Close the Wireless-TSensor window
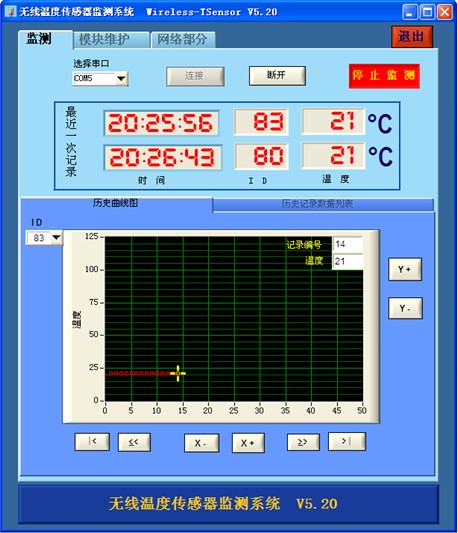The height and width of the screenshot is (533, 458). 445,12
